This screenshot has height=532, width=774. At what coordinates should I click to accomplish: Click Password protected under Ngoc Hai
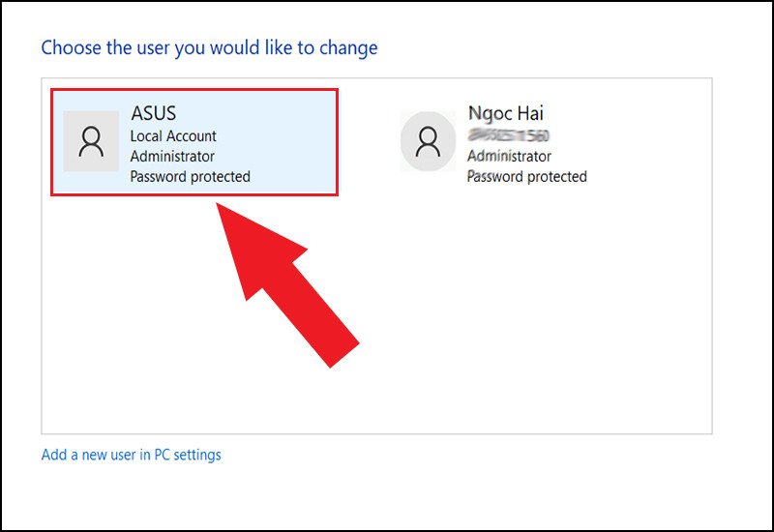526,177
